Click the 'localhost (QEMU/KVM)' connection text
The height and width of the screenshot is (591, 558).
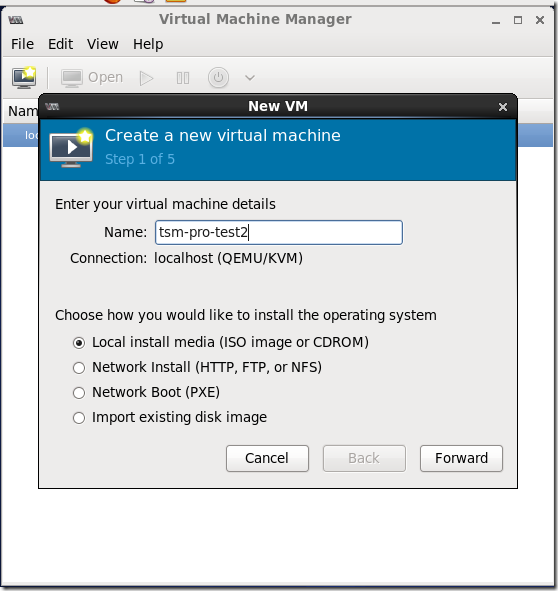click(228, 259)
